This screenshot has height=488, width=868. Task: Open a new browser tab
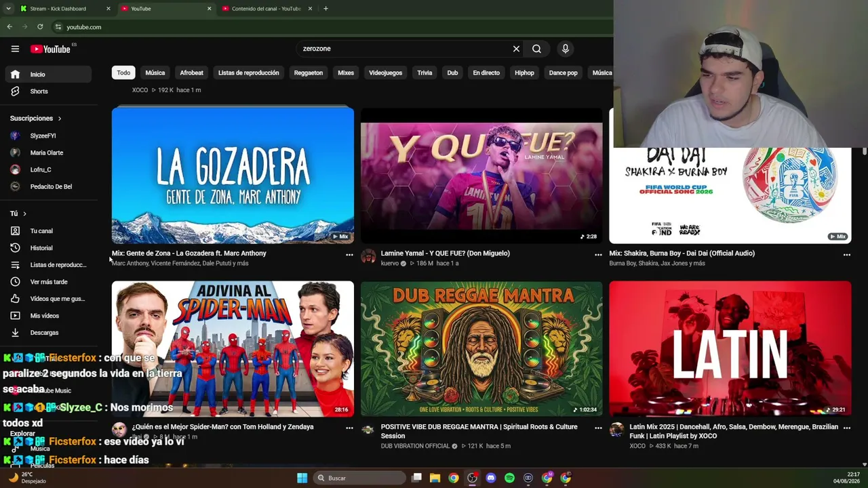[325, 9]
